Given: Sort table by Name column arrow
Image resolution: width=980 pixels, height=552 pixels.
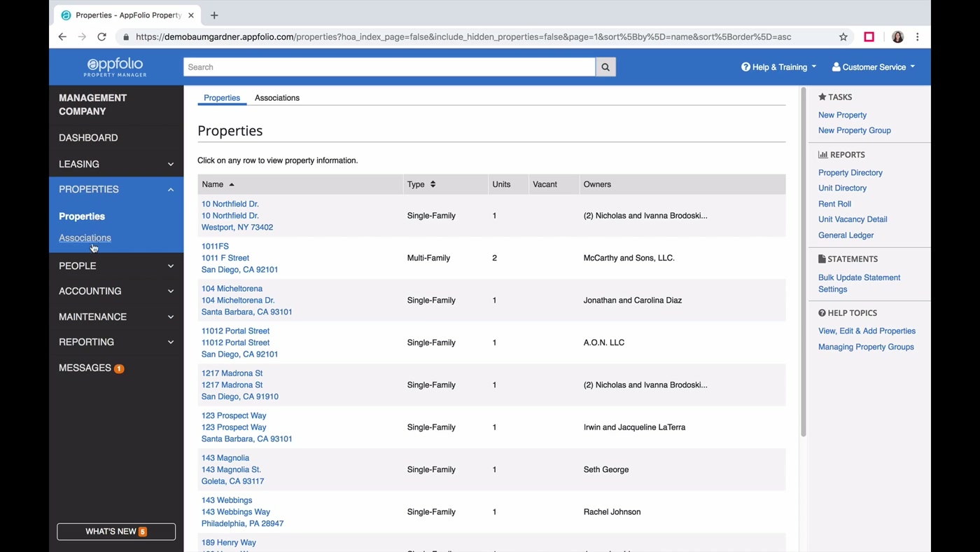Looking at the screenshot, I should [x=232, y=184].
